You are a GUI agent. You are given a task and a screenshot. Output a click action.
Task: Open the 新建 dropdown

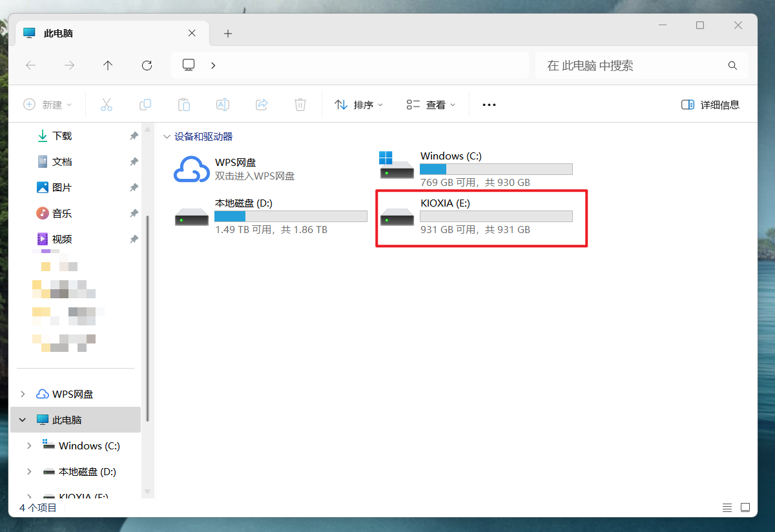[x=48, y=105]
